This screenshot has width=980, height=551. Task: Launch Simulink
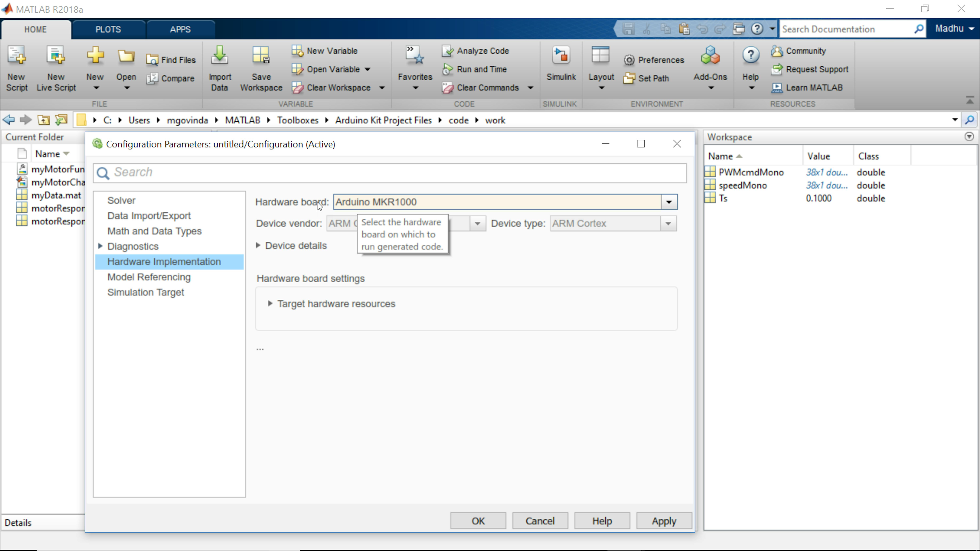point(561,64)
